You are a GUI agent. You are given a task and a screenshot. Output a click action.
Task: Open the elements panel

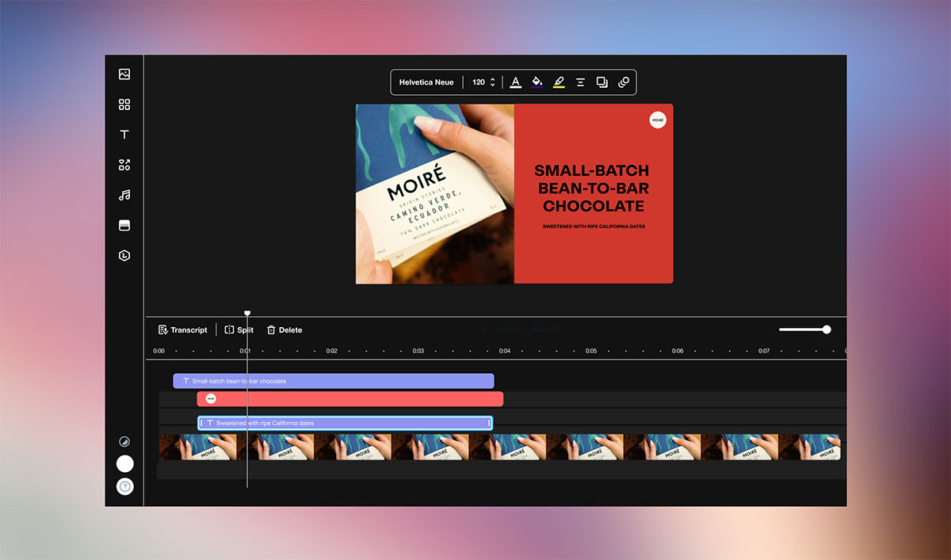coord(124,104)
